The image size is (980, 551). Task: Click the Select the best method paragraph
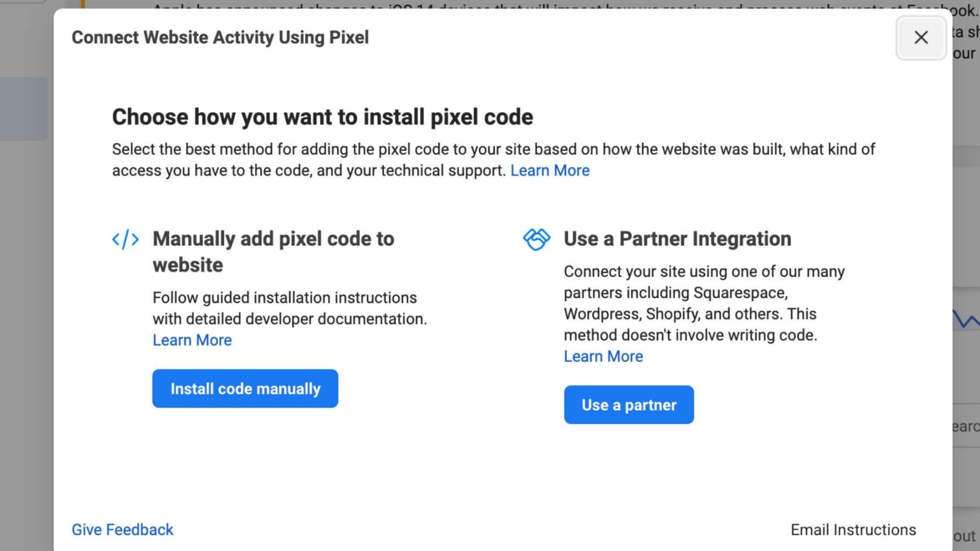tap(493, 160)
